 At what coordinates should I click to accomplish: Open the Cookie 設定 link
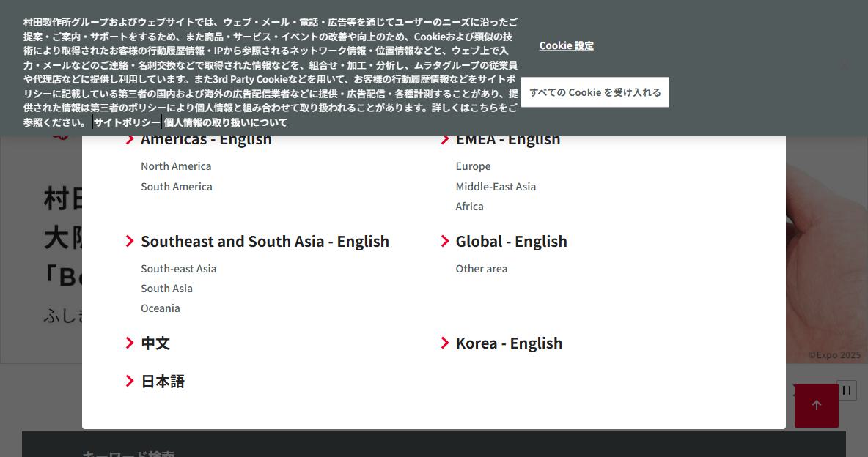566,45
